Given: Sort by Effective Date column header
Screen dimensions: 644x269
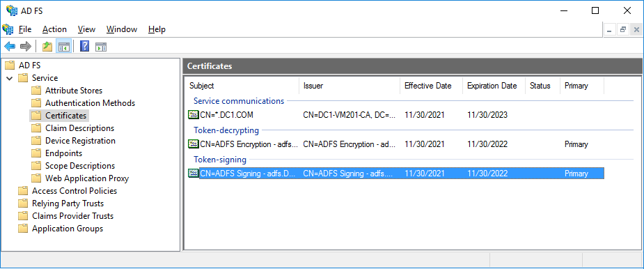Looking at the screenshot, I should click(x=431, y=86).
